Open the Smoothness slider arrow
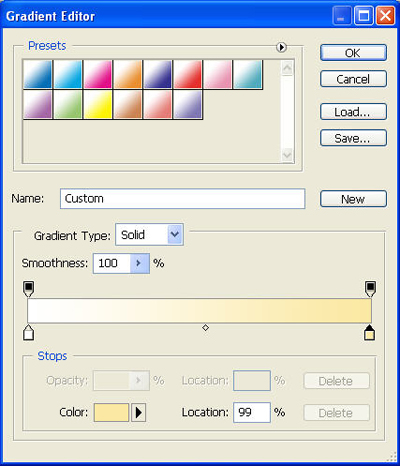This screenshot has width=400, height=466. pos(140,263)
